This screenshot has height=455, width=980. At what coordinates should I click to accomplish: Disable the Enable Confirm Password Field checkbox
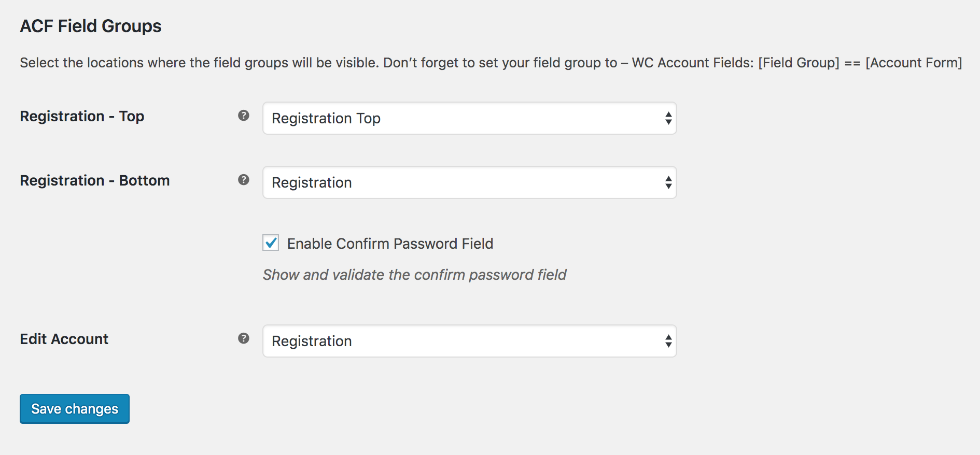coord(271,243)
